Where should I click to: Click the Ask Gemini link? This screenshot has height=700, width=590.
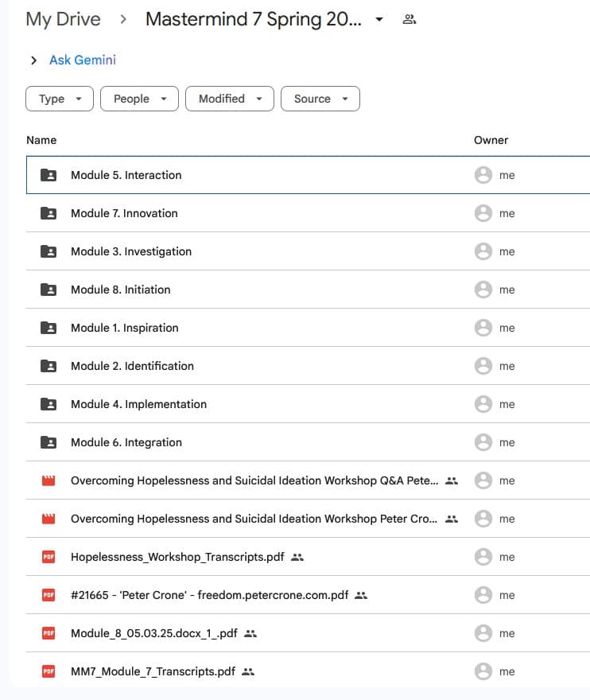pyautogui.click(x=83, y=60)
